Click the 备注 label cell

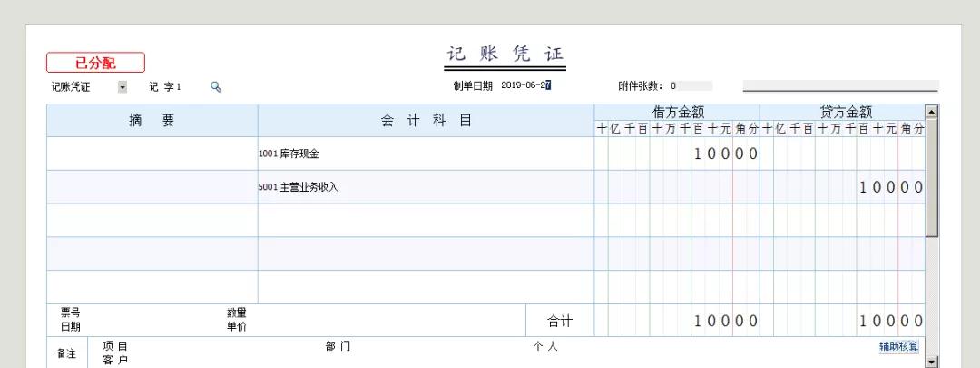pos(67,353)
